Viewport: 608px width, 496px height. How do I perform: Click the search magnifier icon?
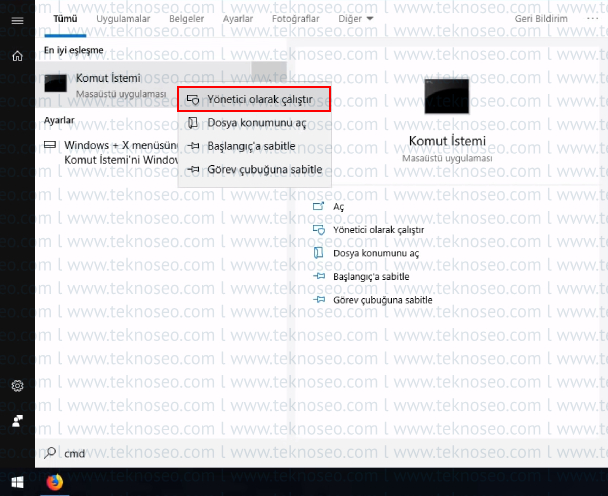point(50,453)
